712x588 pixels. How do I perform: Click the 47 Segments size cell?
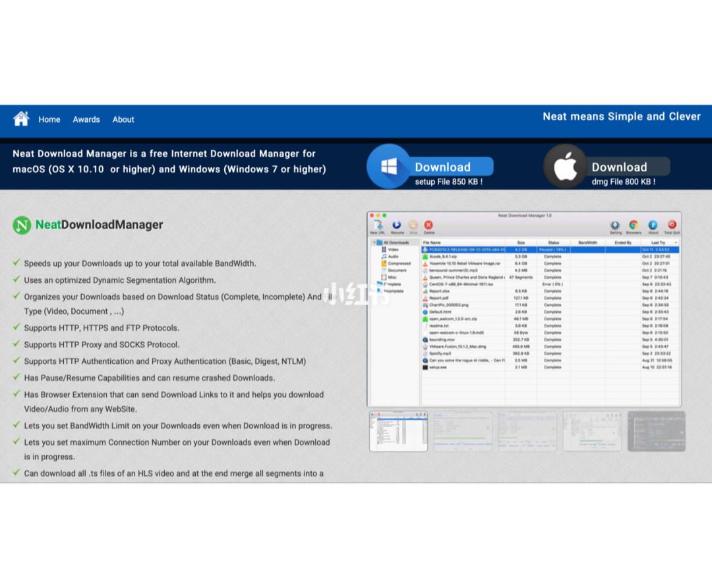point(521,278)
